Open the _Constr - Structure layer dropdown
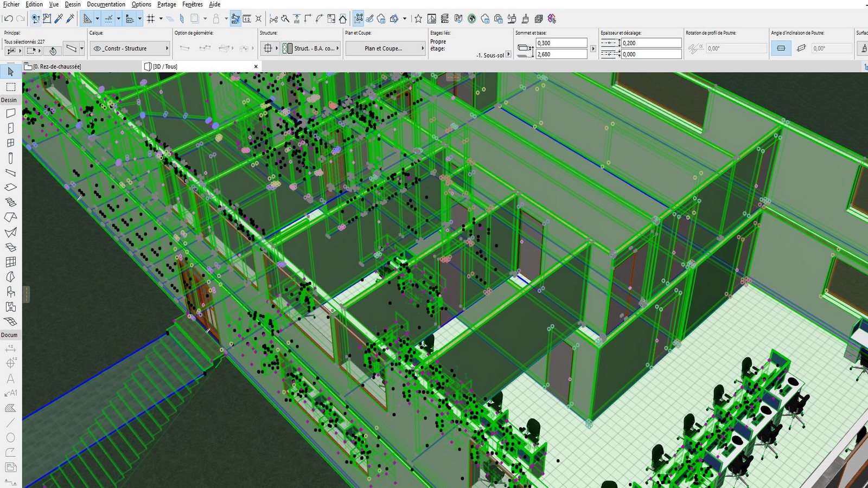Screen dimensions: 868x488 click(x=130, y=48)
